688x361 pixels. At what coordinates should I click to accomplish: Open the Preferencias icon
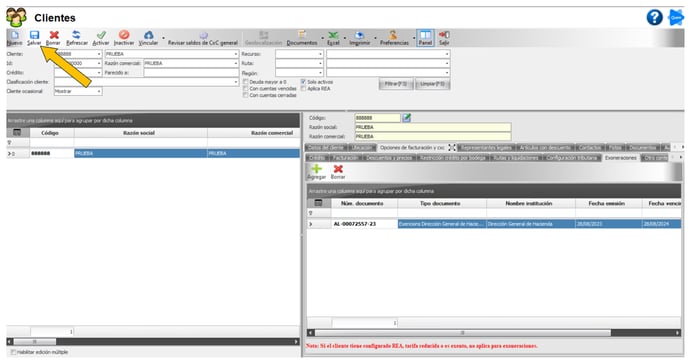tap(393, 35)
